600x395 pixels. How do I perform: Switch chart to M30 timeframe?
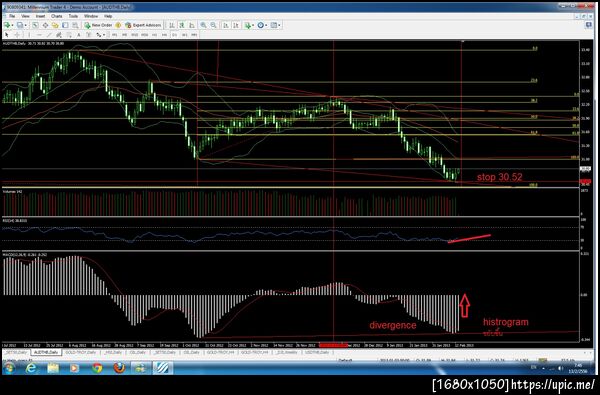(145, 35)
